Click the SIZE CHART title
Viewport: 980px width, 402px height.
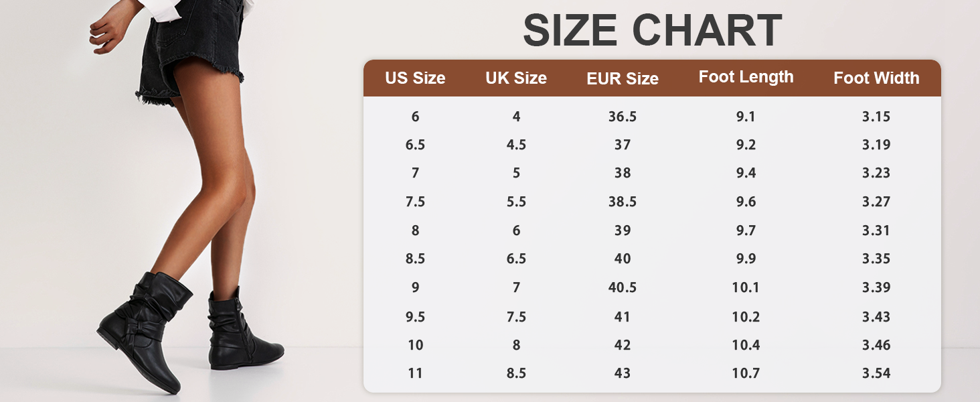coord(652,30)
